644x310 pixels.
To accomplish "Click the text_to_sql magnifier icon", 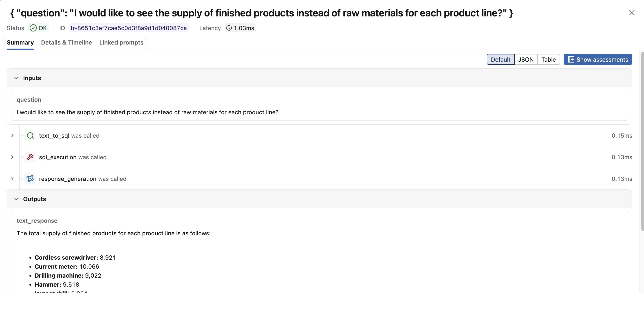I will (x=30, y=135).
